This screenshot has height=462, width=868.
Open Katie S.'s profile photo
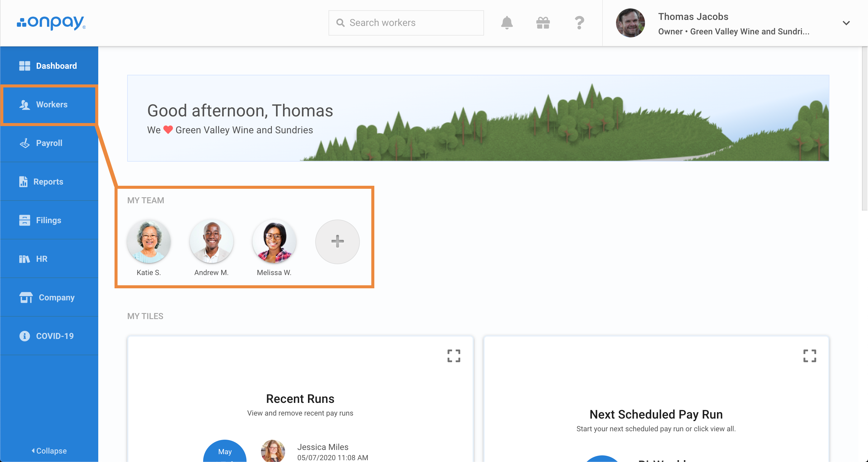(x=149, y=242)
